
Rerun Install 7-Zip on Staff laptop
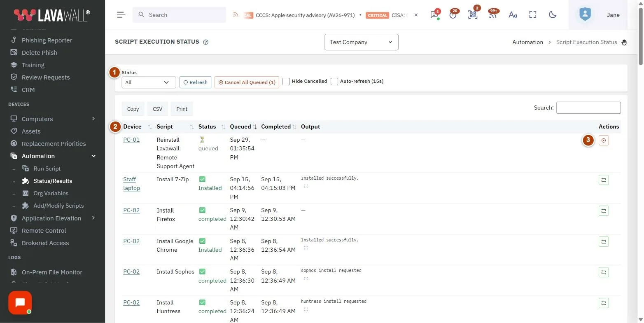click(604, 180)
